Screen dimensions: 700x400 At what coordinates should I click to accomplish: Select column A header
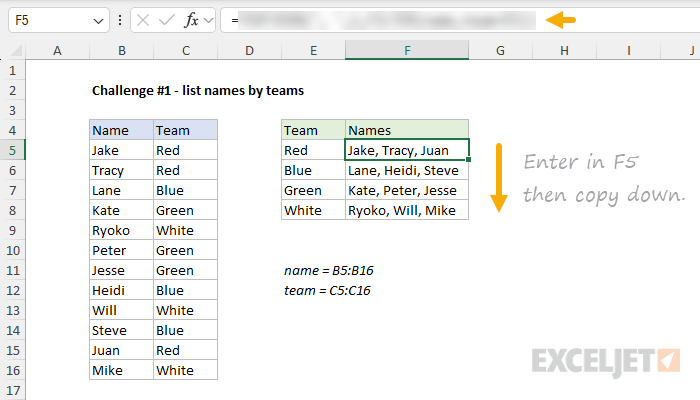pos(57,50)
